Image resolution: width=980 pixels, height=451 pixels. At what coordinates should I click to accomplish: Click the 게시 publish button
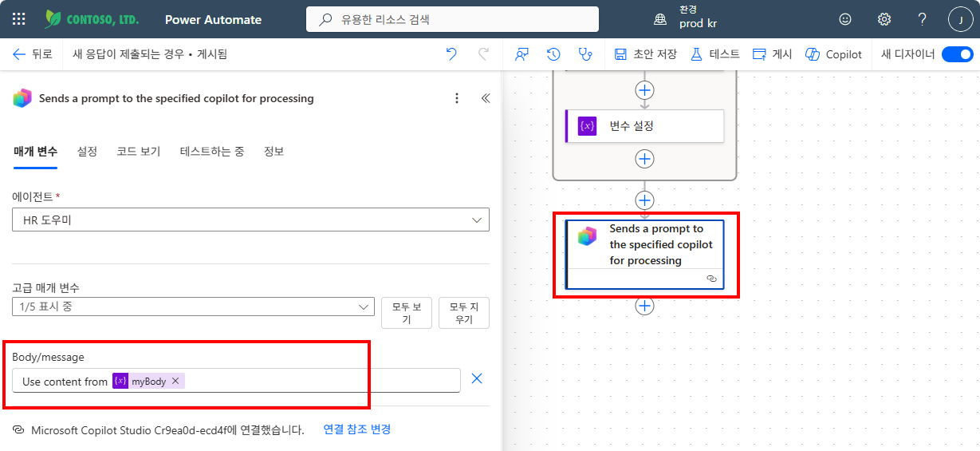pyautogui.click(x=772, y=54)
